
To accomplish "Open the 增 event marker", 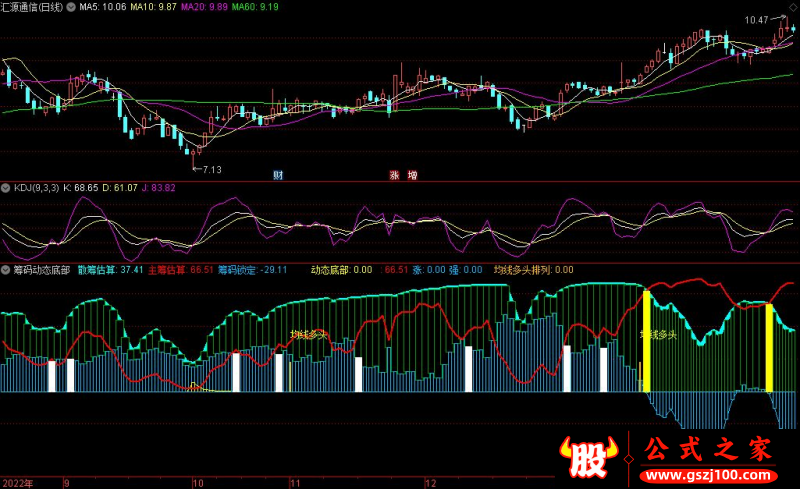I will (x=413, y=175).
